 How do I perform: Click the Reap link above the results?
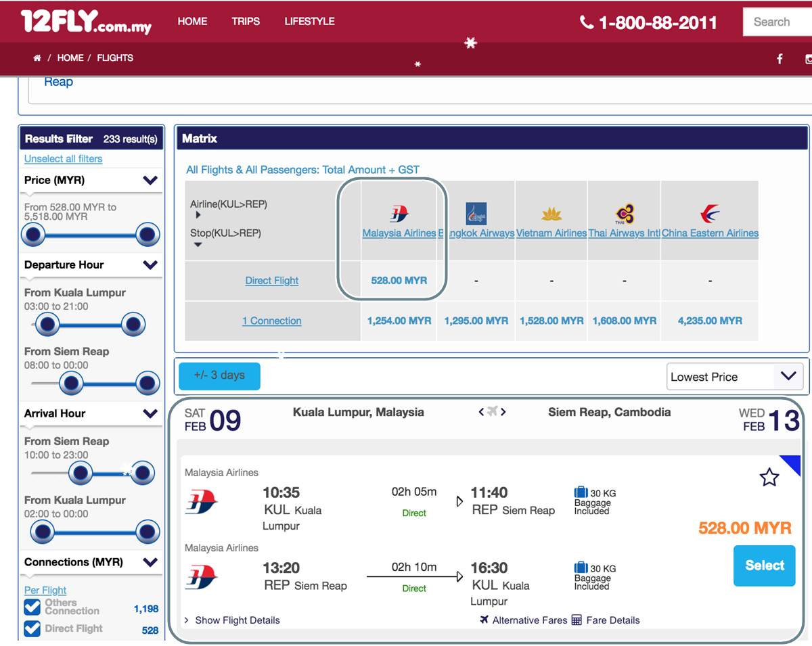58,82
